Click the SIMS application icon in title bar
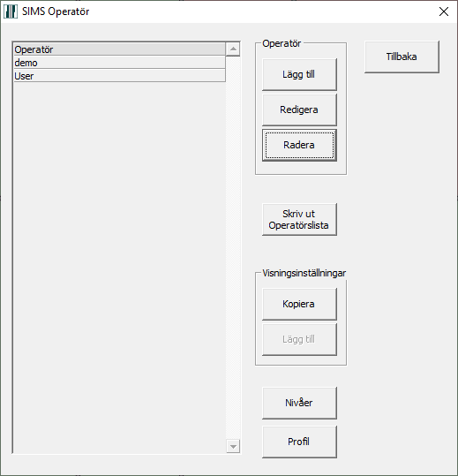This screenshot has width=458, height=476. pos(11,11)
